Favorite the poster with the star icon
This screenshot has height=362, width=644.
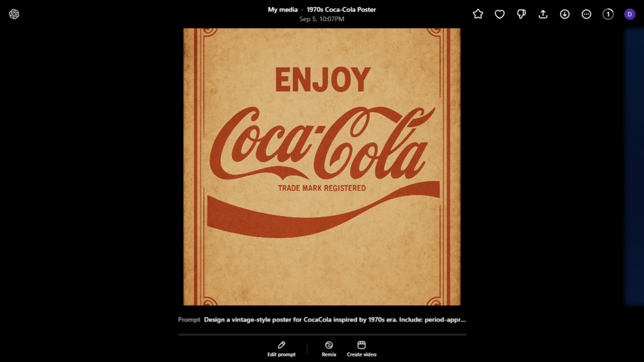(478, 14)
